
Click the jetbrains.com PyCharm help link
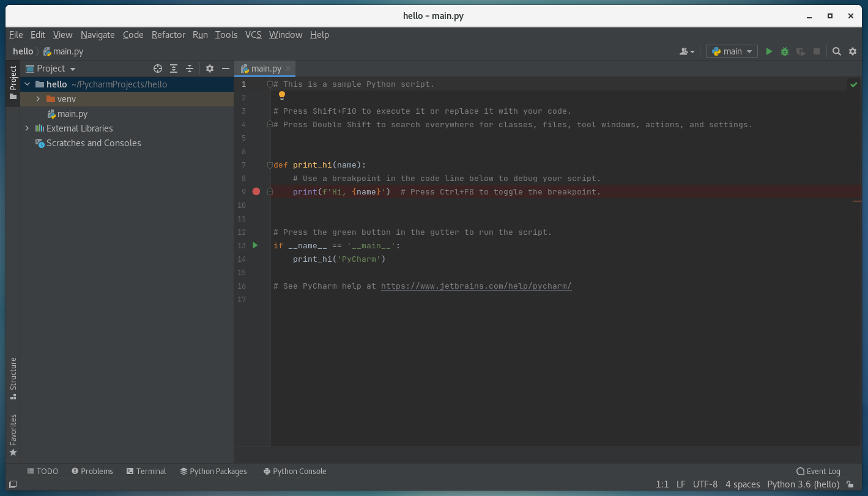pos(476,286)
